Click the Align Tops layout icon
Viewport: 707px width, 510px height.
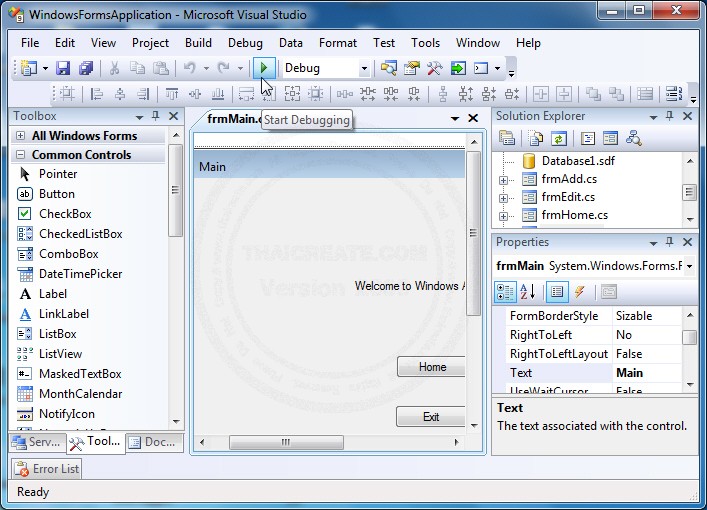172,94
